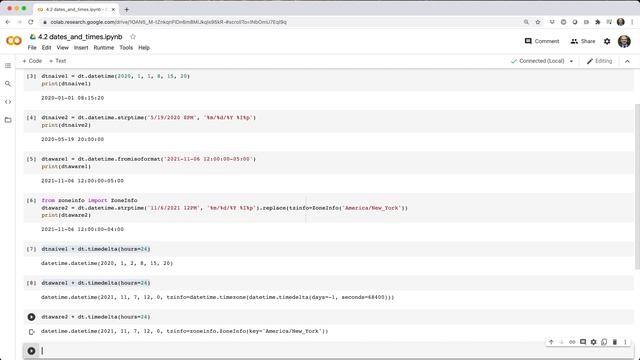Viewport: 640px width, 360px height.
Task: Click into the empty code cell
Action: pos(337,351)
